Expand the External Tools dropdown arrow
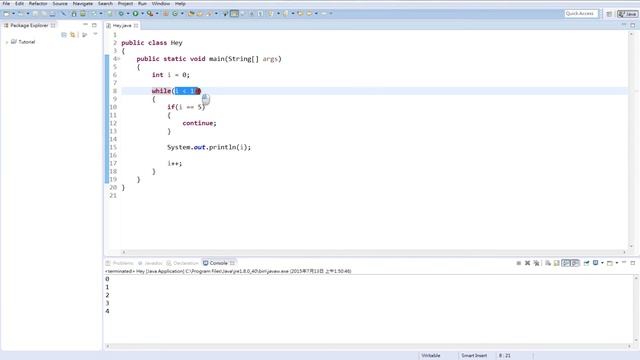Image resolution: width=640 pixels, height=360 pixels. point(157,13)
